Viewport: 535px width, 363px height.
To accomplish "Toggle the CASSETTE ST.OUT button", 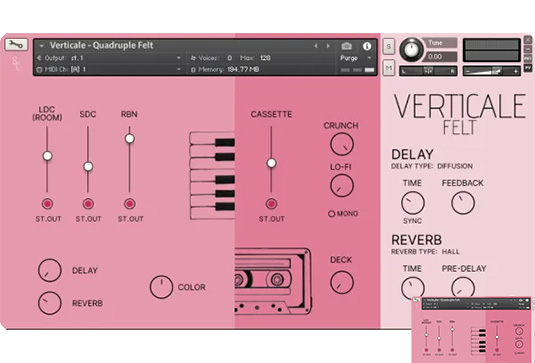I will (x=271, y=204).
